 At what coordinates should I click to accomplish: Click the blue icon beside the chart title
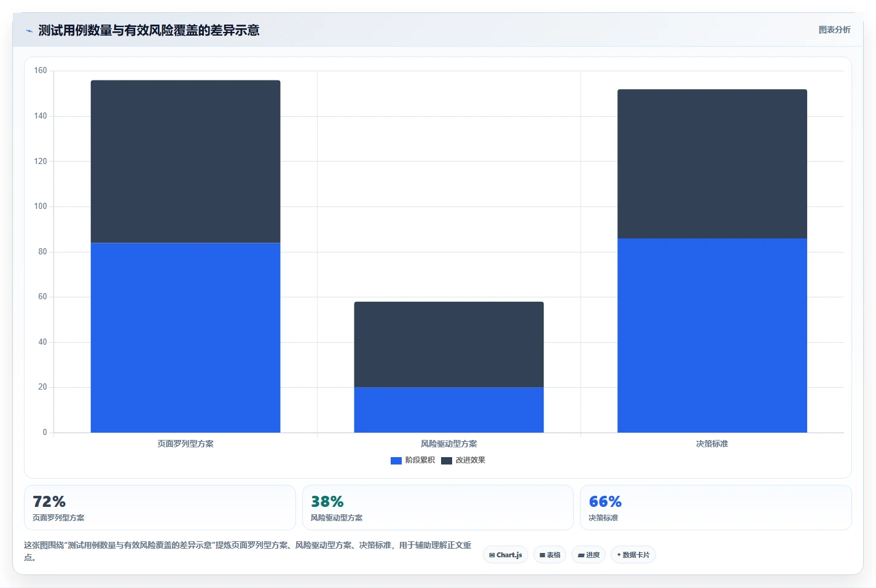(x=29, y=31)
